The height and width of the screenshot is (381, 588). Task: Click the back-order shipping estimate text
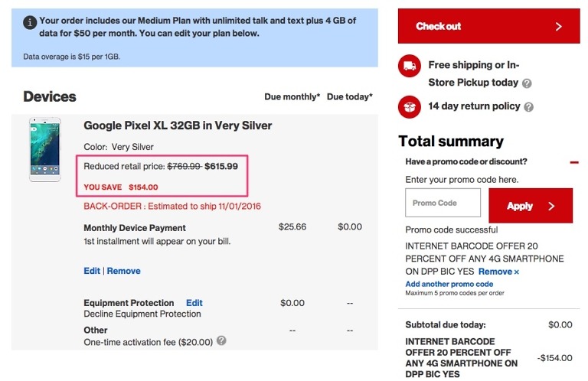tap(173, 206)
